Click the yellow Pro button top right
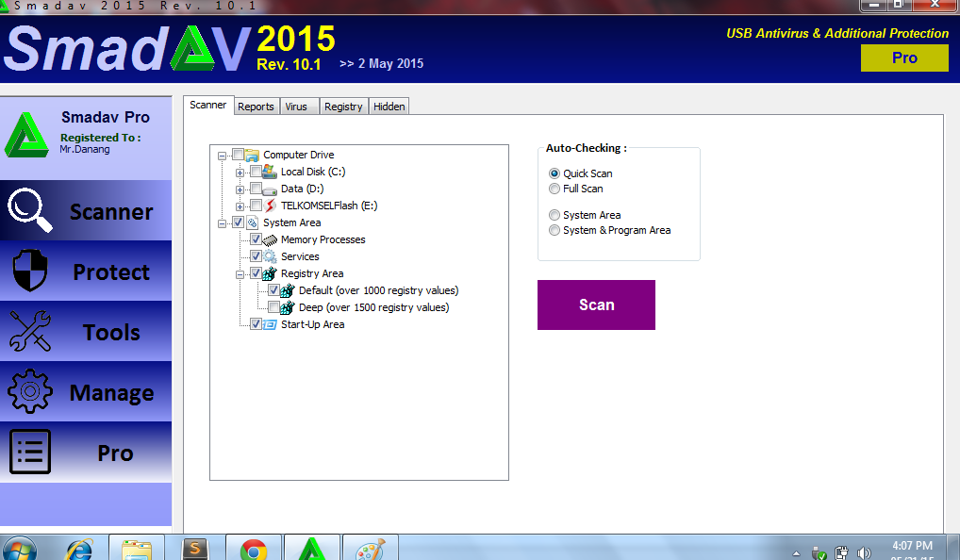 [x=903, y=58]
